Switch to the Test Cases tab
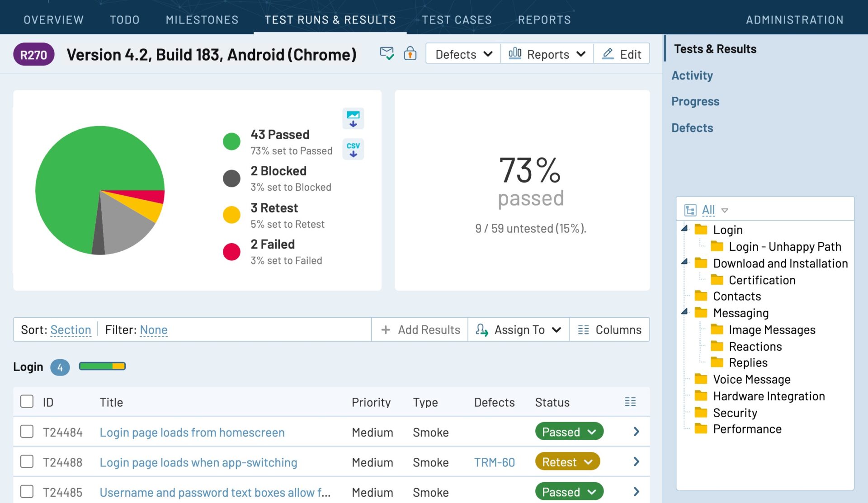The image size is (868, 503). (457, 19)
